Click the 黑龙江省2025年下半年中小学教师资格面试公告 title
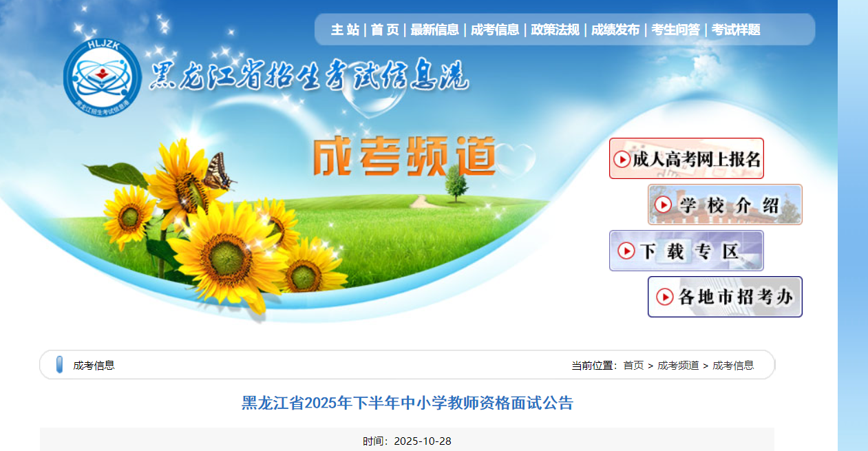 (407, 403)
